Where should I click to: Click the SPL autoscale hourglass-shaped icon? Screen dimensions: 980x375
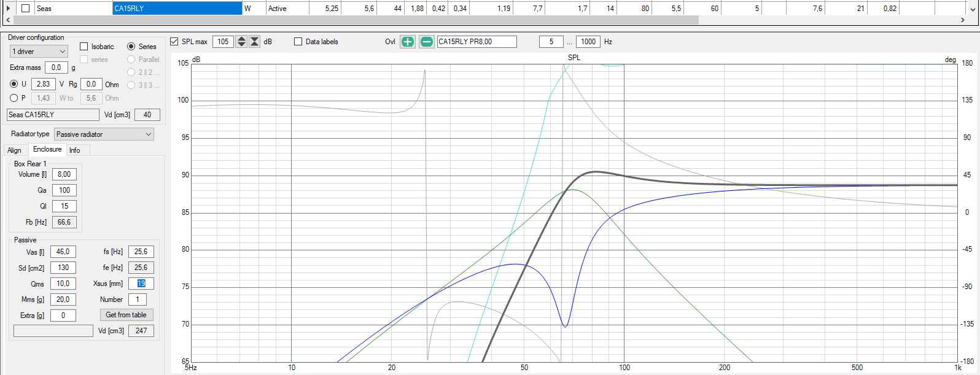pyautogui.click(x=255, y=42)
